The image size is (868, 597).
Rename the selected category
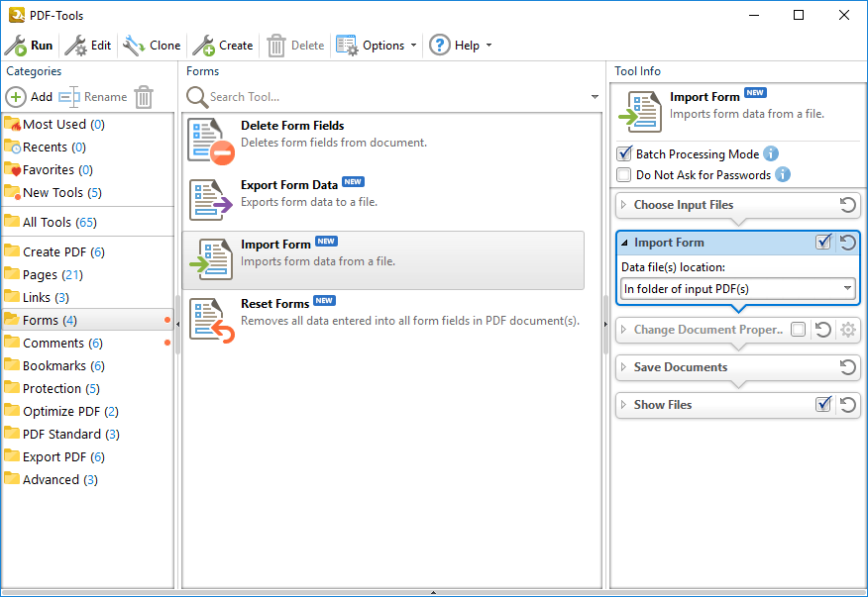[93, 97]
